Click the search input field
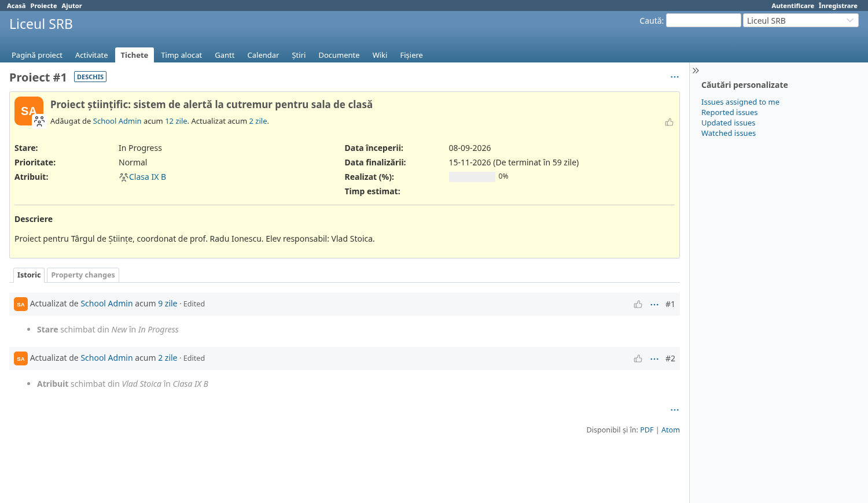The image size is (868, 503). tap(704, 20)
